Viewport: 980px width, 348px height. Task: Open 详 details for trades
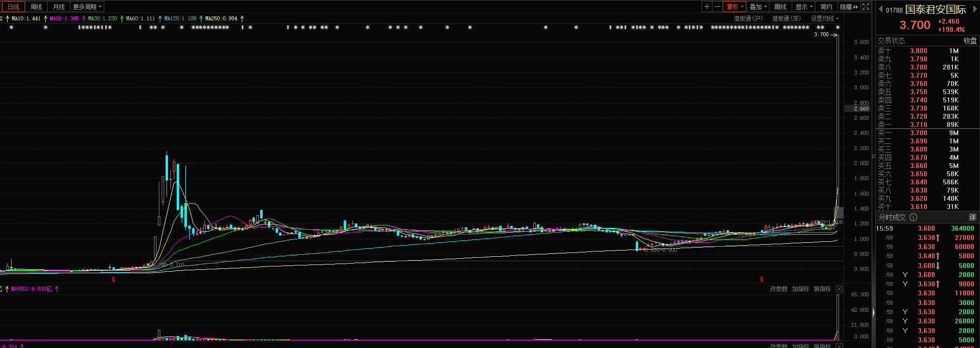tap(972, 217)
